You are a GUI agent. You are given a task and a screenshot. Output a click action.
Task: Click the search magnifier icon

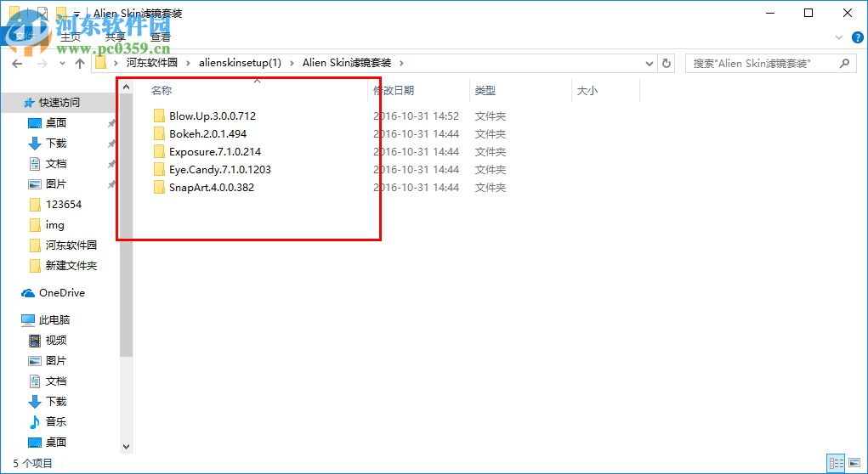point(844,63)
